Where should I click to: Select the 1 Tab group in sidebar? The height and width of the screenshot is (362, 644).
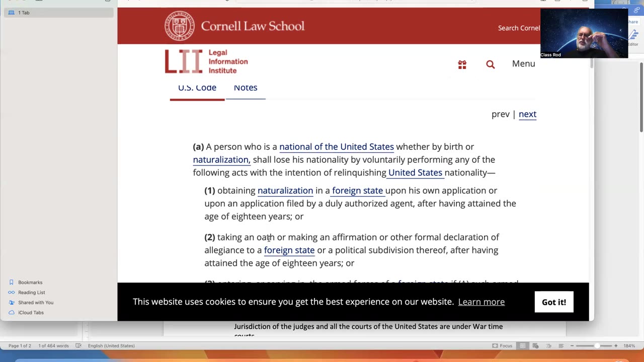click(x=59, y=13)
